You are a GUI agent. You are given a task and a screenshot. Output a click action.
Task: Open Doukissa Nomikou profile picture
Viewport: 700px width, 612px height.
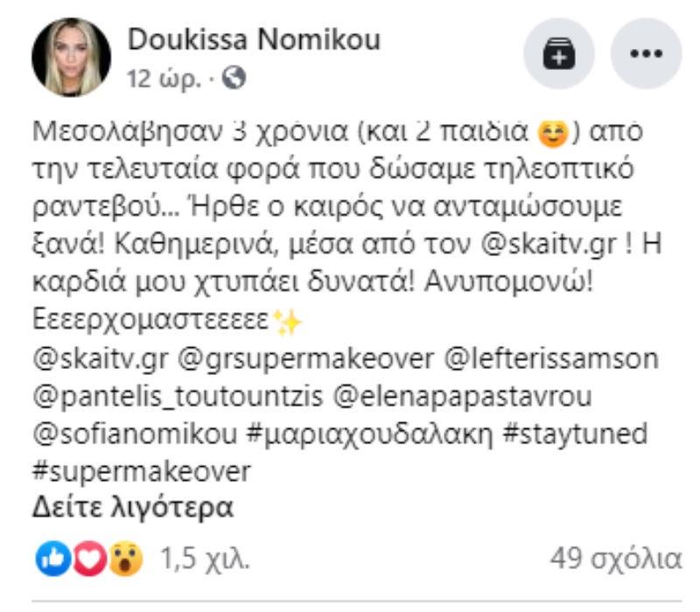click(71, 57)
